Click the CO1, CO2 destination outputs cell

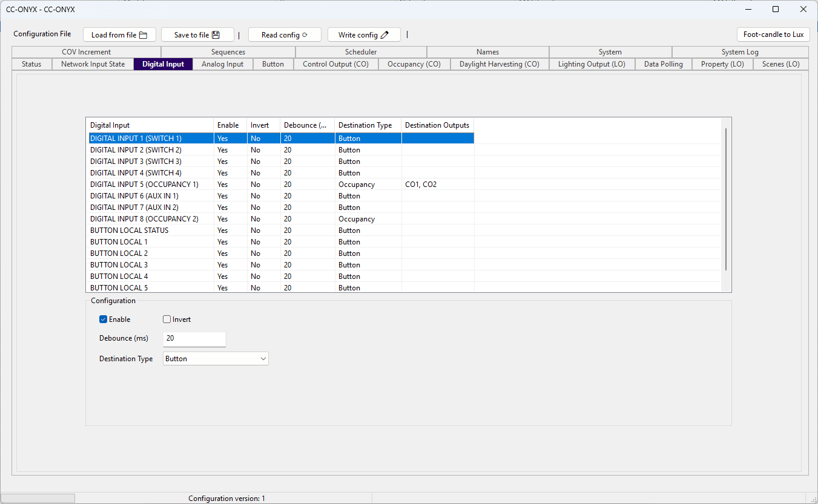pos(438,185)
